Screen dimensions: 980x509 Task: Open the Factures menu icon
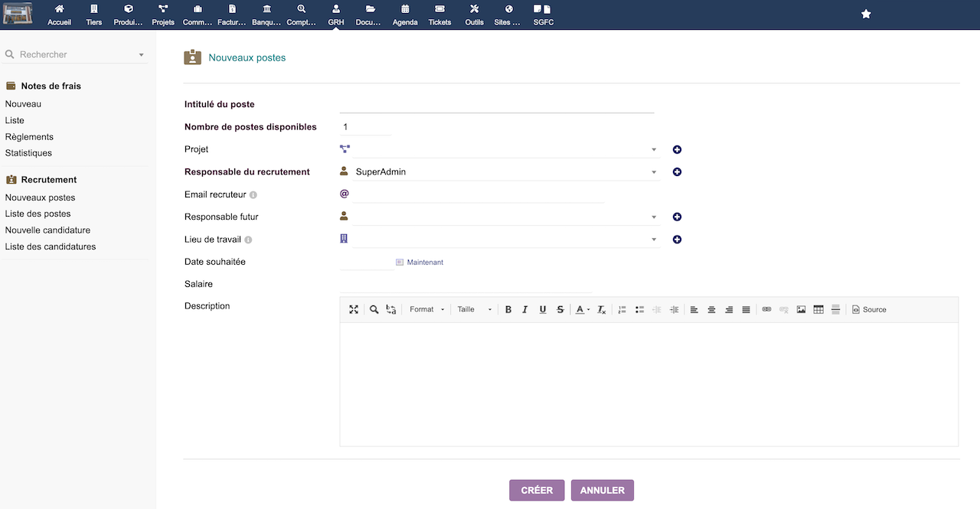pos(232,9)
